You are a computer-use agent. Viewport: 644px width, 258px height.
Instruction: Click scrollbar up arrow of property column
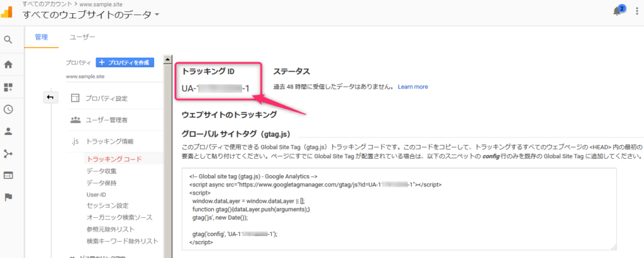pyautogui.click(x=167, y=60)
